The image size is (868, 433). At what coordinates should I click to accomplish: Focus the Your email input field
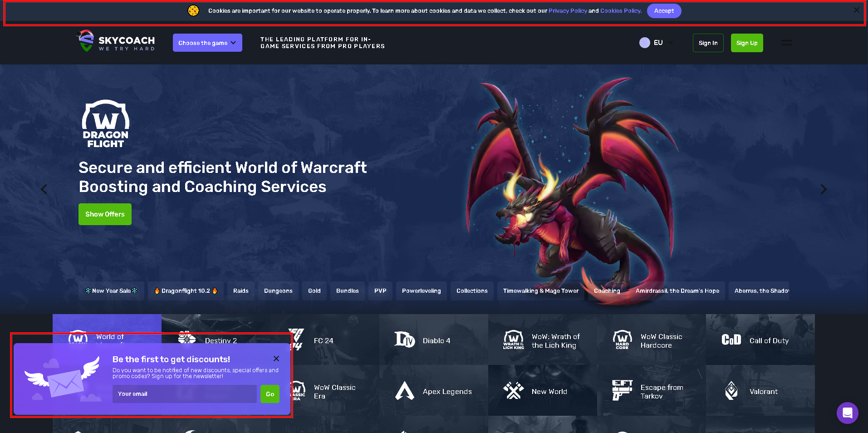tap(184, 394)
